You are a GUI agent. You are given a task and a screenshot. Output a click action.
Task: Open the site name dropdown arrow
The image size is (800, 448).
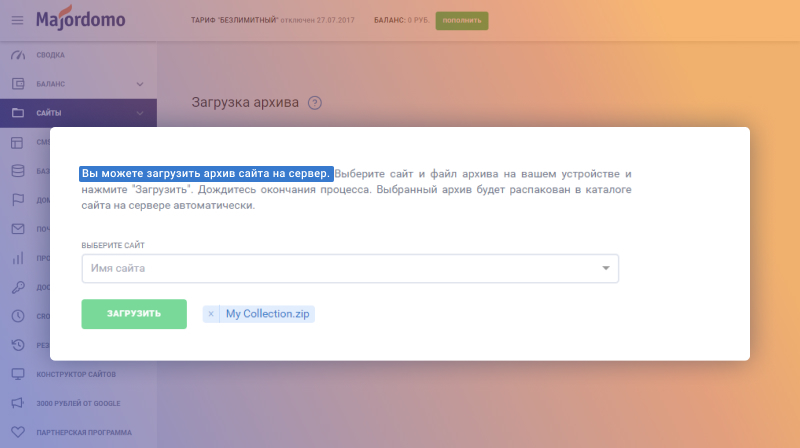coord(605,268)
